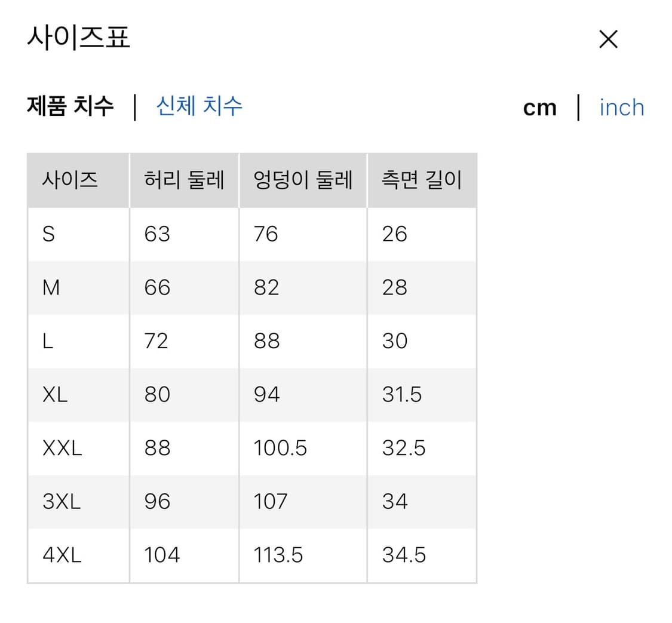
Task: Select the 제품 치수 tab
Action: 69,106
